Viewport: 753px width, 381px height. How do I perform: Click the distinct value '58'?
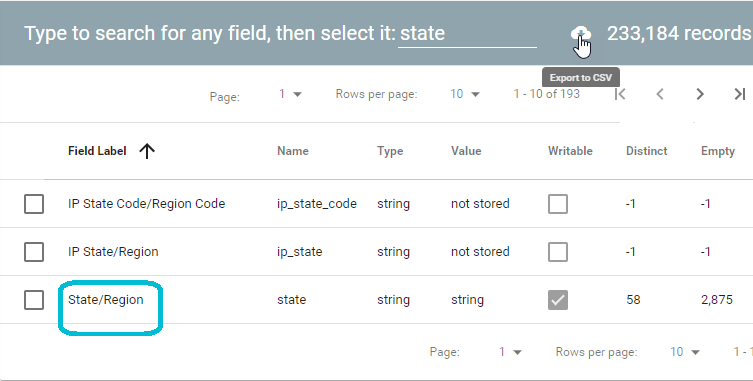click(x=633, y=300)
